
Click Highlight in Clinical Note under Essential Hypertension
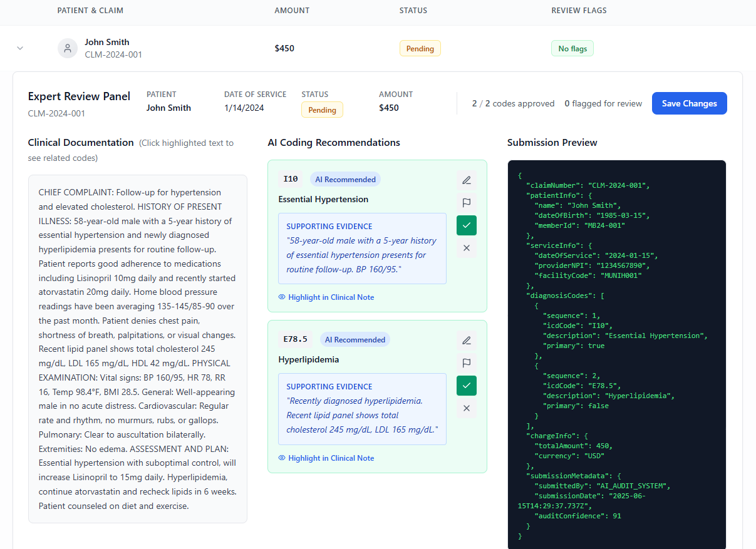326,297
